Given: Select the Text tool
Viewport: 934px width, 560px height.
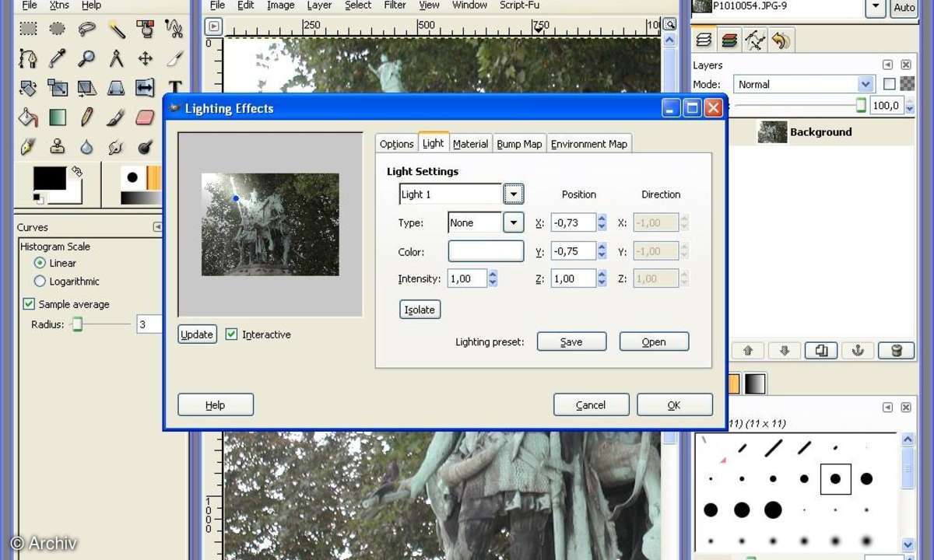Looking at the screenshot, I should point(174,88).
